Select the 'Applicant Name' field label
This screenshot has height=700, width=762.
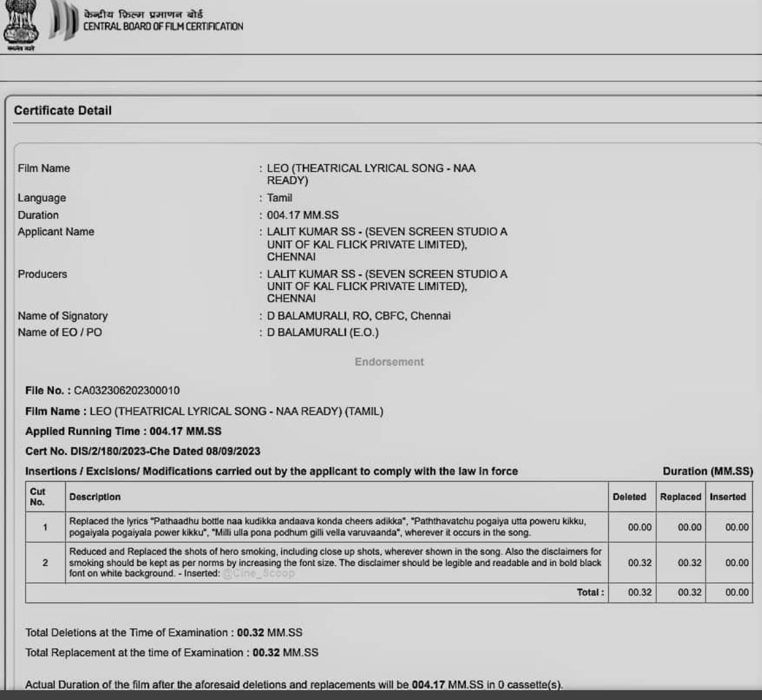pyautogui.click(x=56, y=232)
